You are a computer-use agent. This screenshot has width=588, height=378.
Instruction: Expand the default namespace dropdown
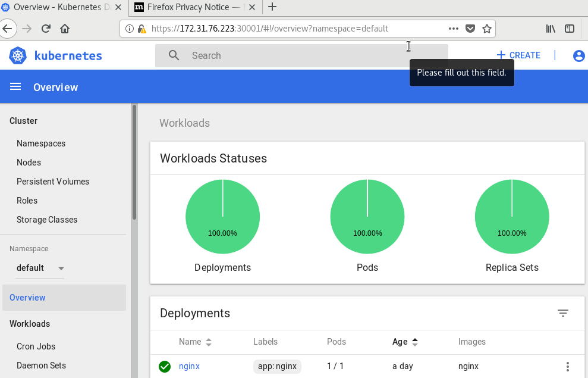pos(40,268)
